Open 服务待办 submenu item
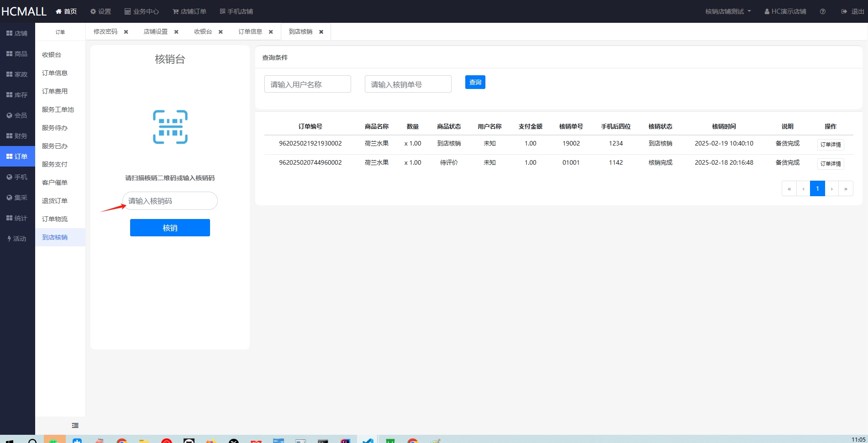The width and height of the screenshot is (868, 443). pos(60,128)
